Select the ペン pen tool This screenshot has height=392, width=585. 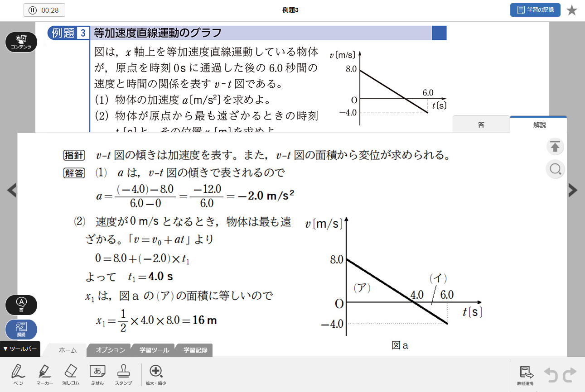pyautogui.click(x=18, y=375)
